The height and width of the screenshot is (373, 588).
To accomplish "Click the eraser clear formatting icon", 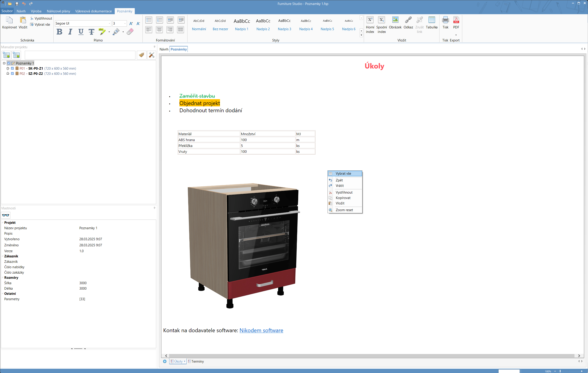I will pos(130,32).
